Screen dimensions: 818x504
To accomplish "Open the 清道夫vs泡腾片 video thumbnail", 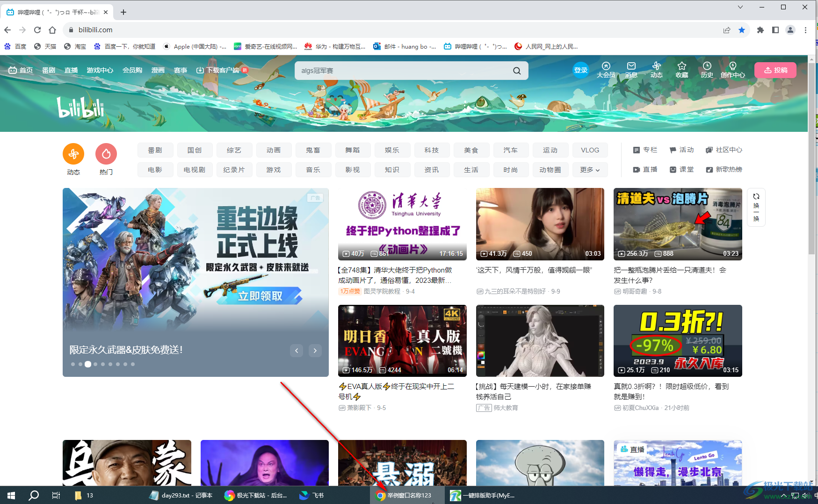I will pyautogui.click(x=678, y=224).
